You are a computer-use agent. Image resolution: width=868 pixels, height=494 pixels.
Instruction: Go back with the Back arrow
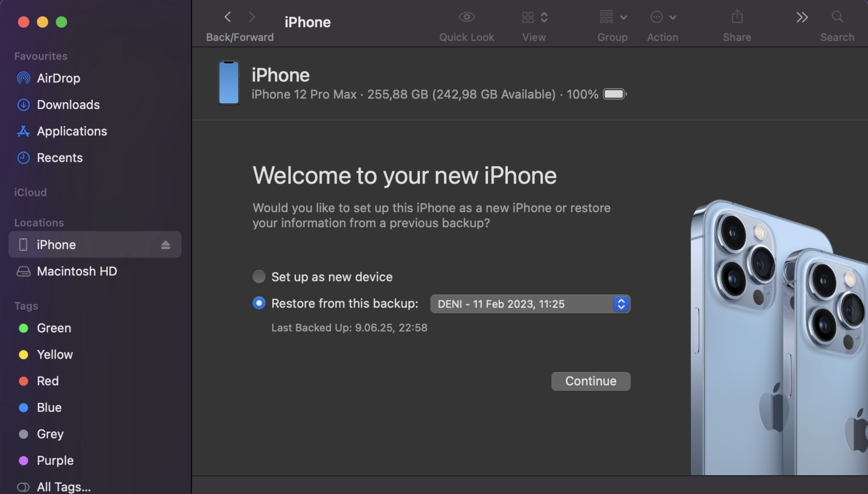click(228, 17)
